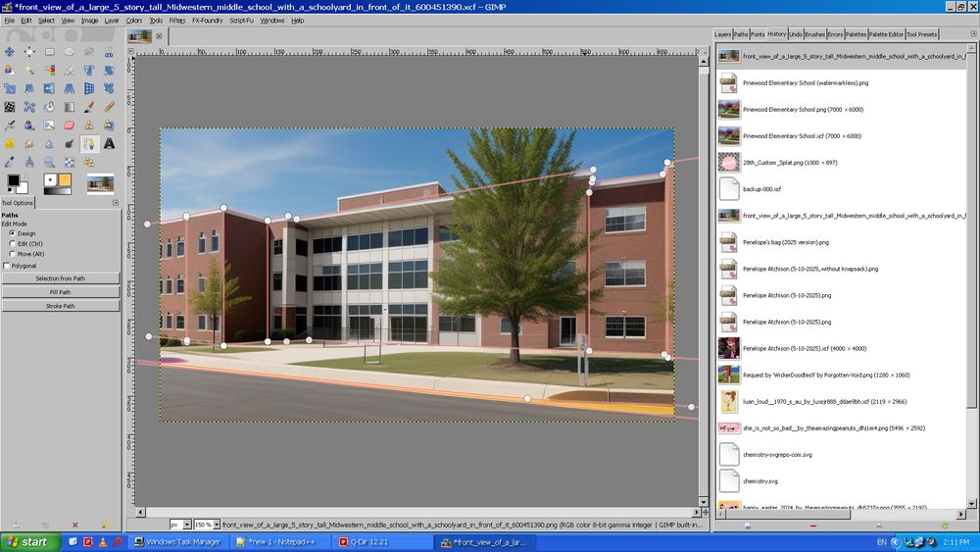Select 28th_Custom_Splat.png in document history

click(842, 163)
